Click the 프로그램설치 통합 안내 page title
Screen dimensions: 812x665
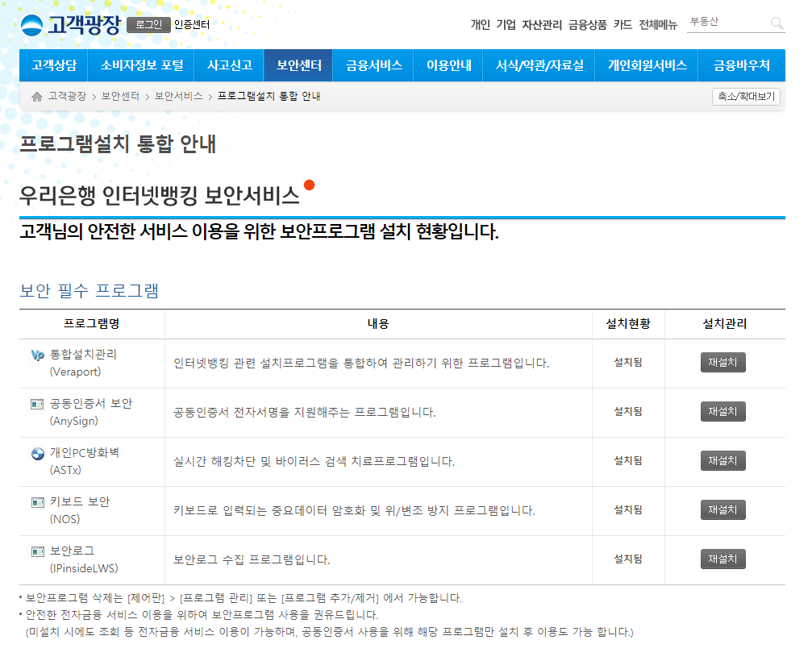pyautogui.click(x=118, y=143)
